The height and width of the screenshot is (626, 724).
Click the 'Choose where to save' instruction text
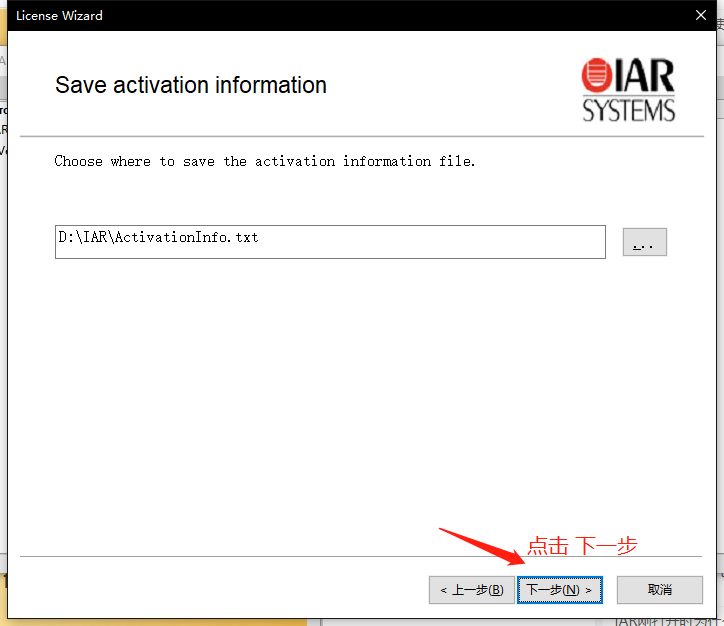tap(265, 161)
